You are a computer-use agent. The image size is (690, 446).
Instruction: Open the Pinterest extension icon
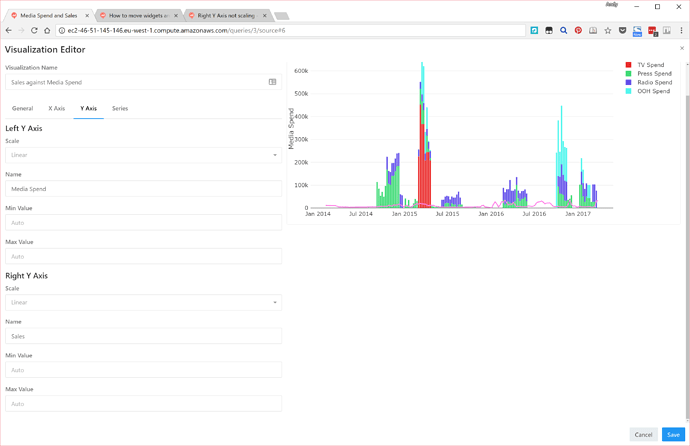coord(578,30)
